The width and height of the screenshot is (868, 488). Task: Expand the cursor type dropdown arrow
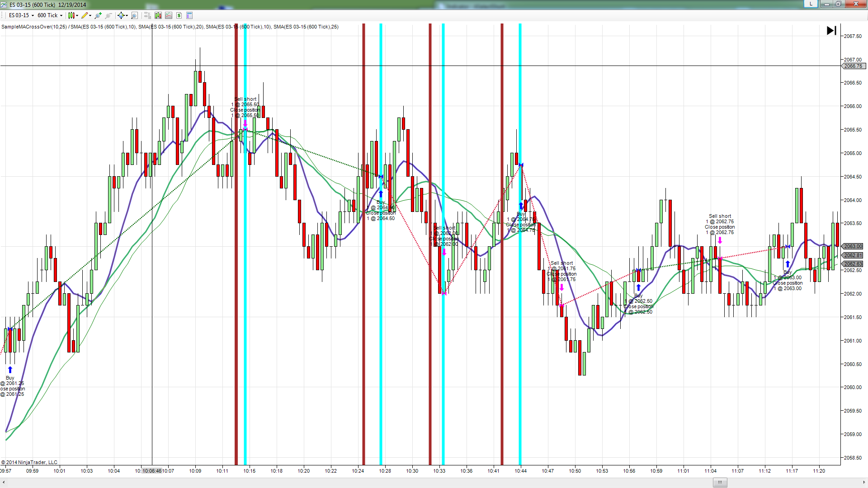[x=127, y=15]
